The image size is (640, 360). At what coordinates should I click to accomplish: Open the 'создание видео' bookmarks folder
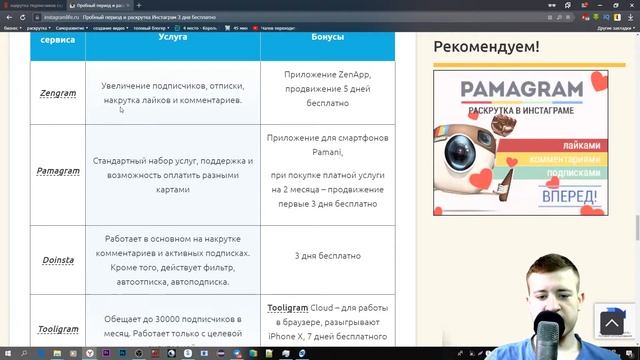tap(111, 28)
